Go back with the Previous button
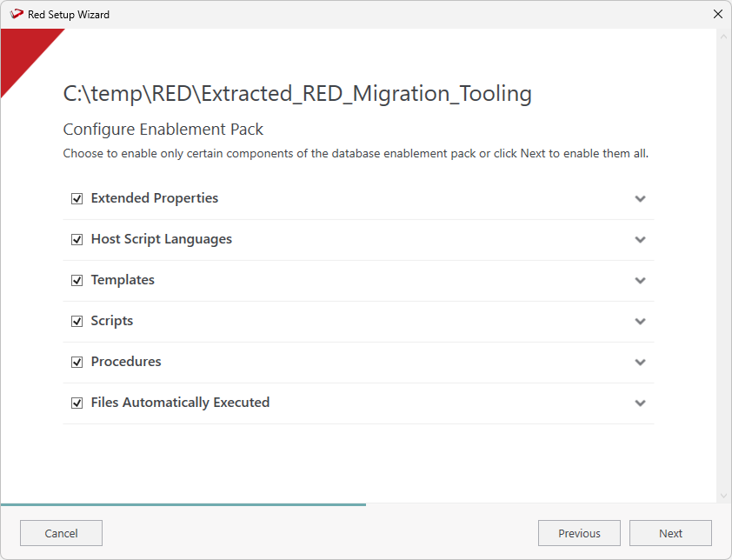The width and height of the screenshot is (732, 560). tap(579, 533)
